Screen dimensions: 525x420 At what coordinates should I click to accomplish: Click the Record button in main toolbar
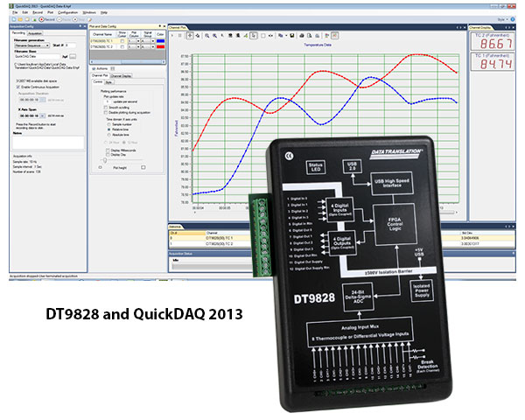tap(47, 19)
